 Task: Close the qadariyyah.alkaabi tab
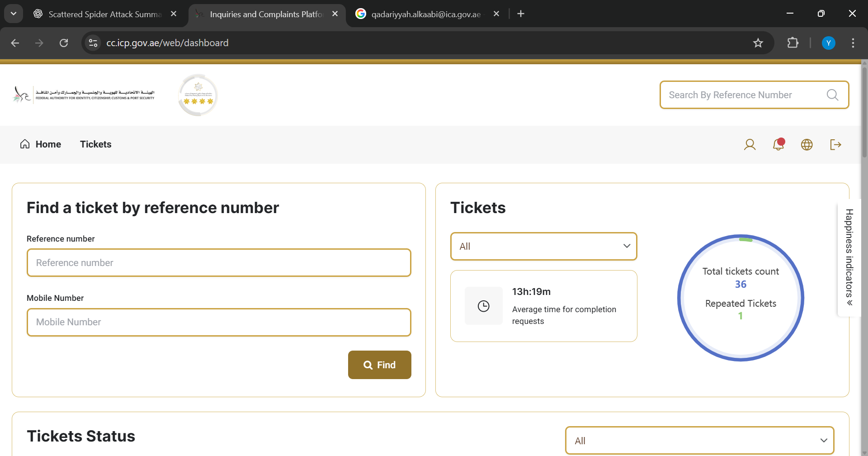(x=496, y=14)
